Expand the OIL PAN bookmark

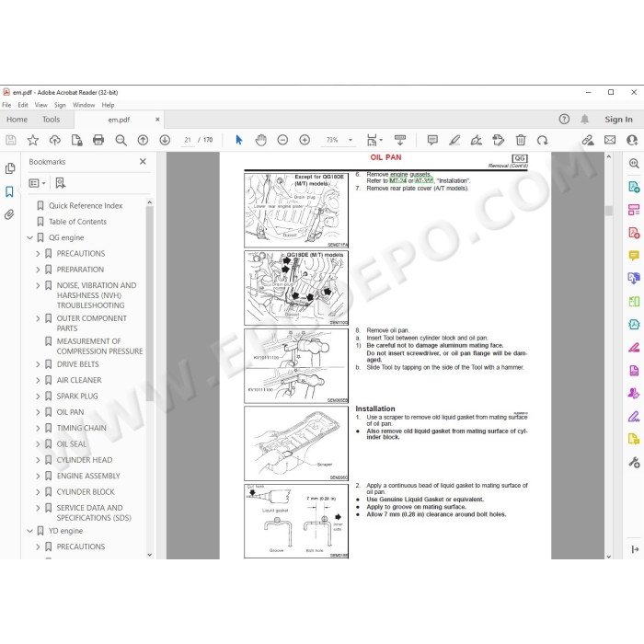coord(38,412)
